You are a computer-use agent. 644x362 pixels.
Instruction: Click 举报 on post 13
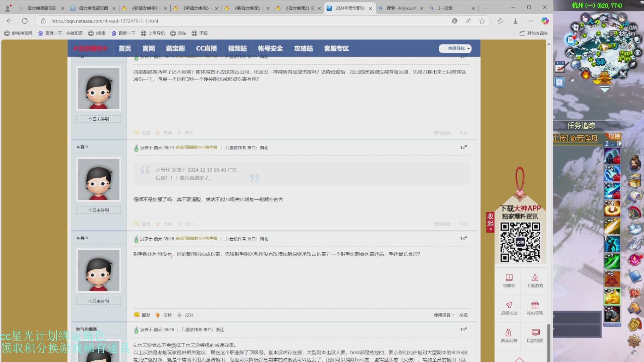463,315
